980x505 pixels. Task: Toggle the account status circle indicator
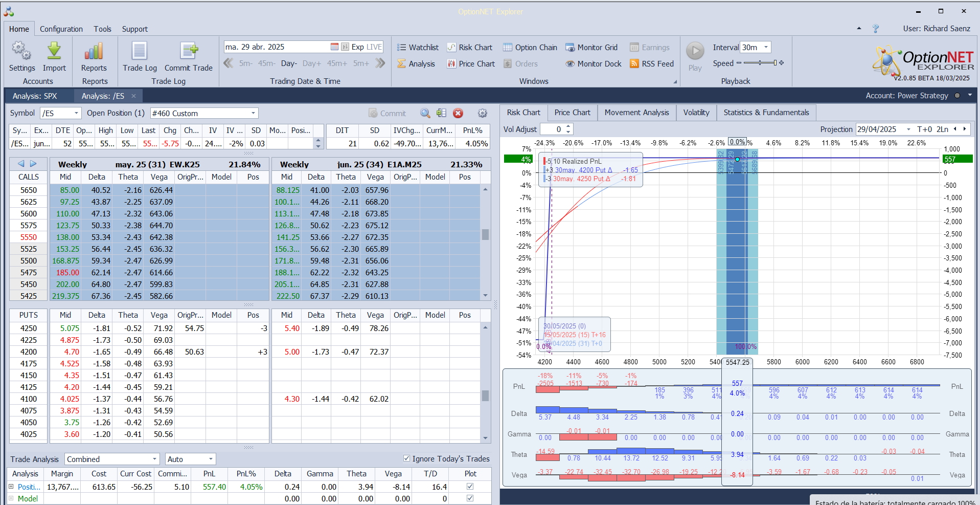click(x=957, y=95)
